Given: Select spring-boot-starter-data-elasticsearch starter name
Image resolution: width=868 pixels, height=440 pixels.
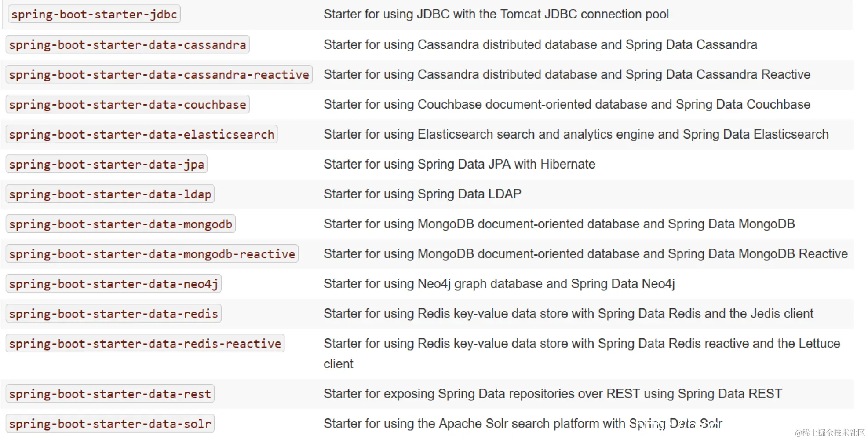Looking at the screenshot, I should pos(142,135).
